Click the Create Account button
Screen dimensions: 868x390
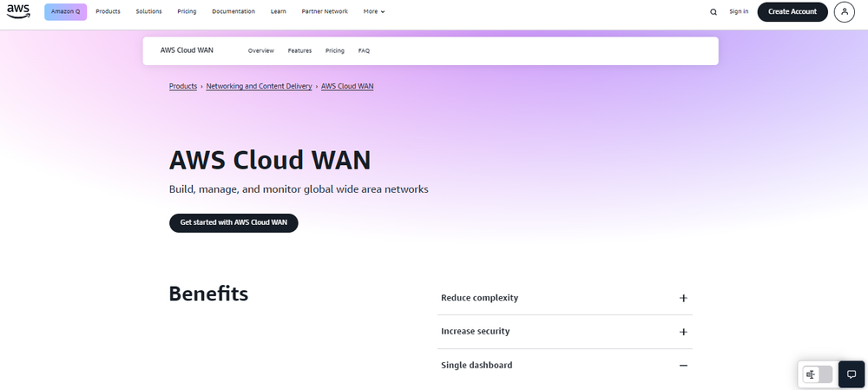[792, 11]
